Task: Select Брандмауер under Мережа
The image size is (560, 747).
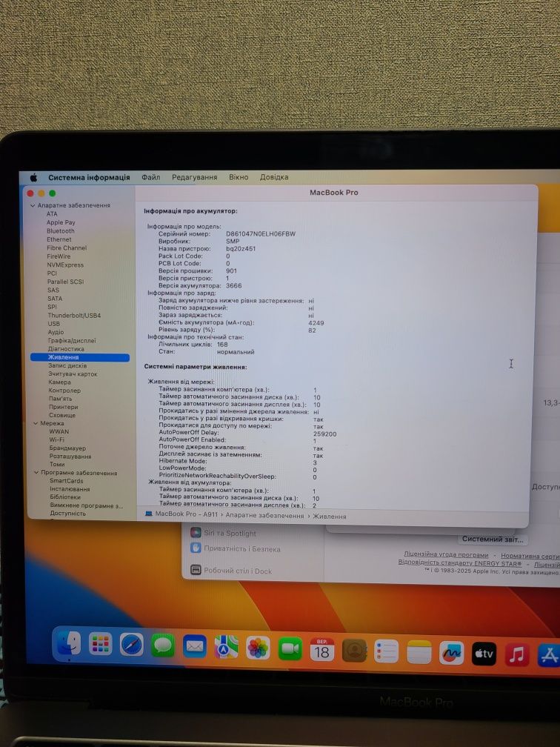Action: coord(67,448)
